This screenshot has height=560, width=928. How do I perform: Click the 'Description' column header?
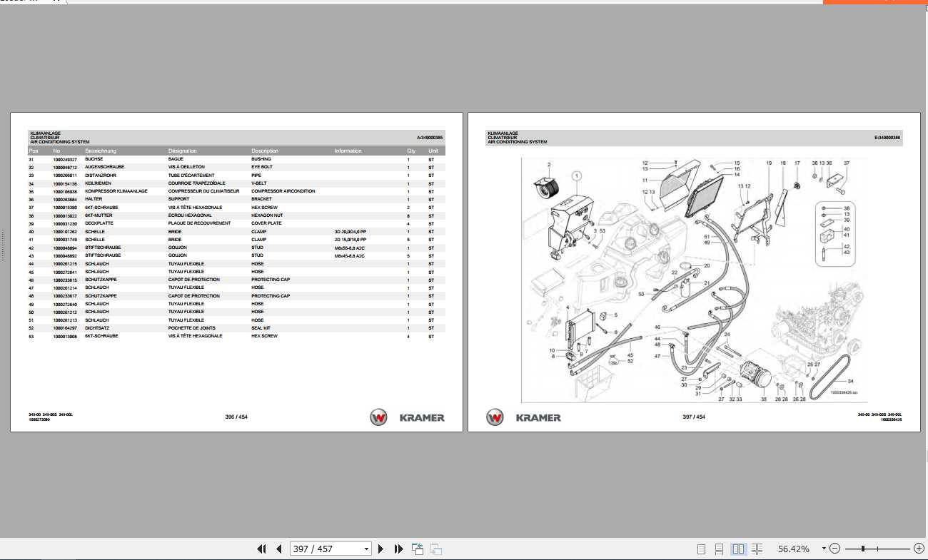coord(265,151)
